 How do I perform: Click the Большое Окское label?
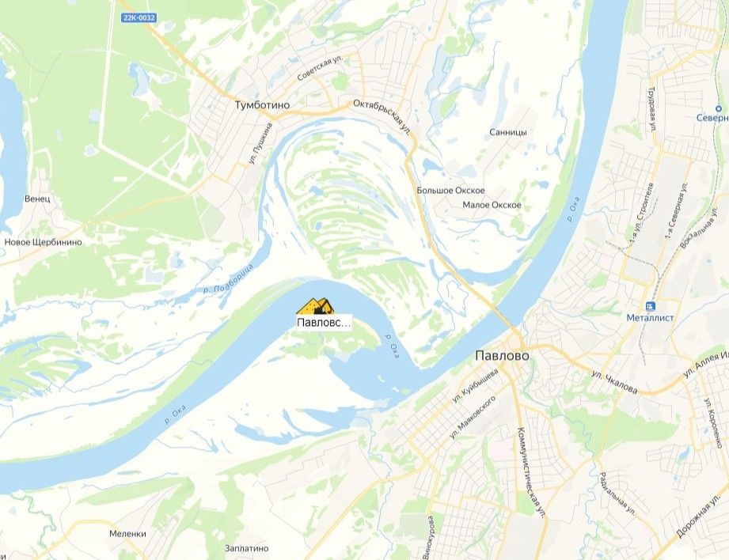(450, 191)
